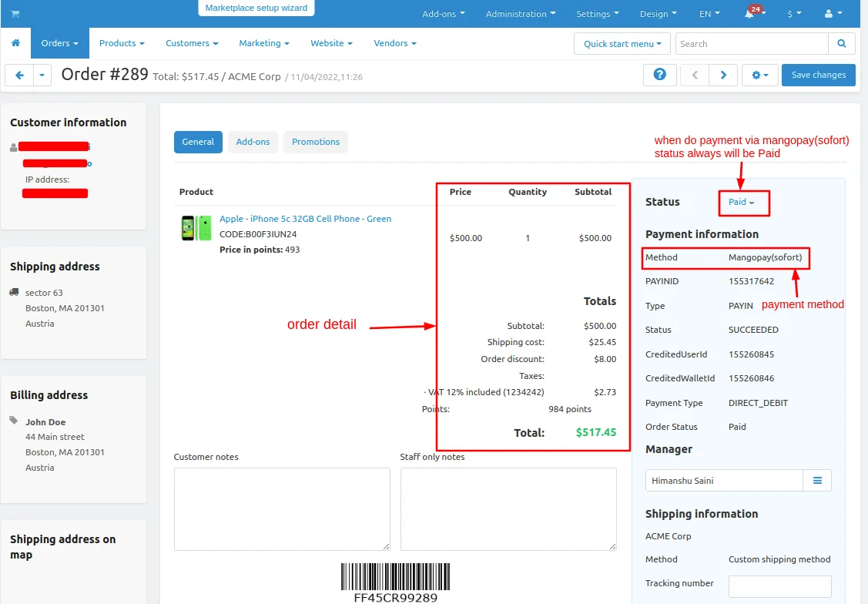Open the Vendors menu
868x604 pixels.
[x=394, y=43]
